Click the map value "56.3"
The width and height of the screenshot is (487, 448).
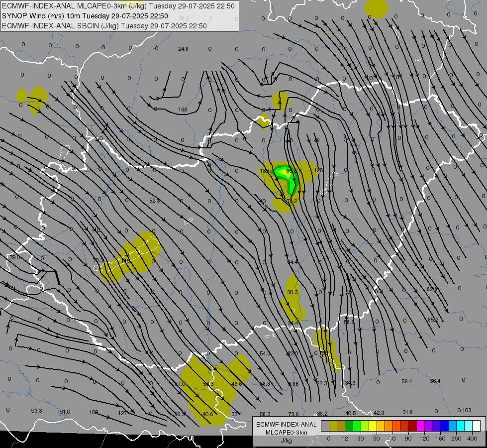(x=208, y=384)
